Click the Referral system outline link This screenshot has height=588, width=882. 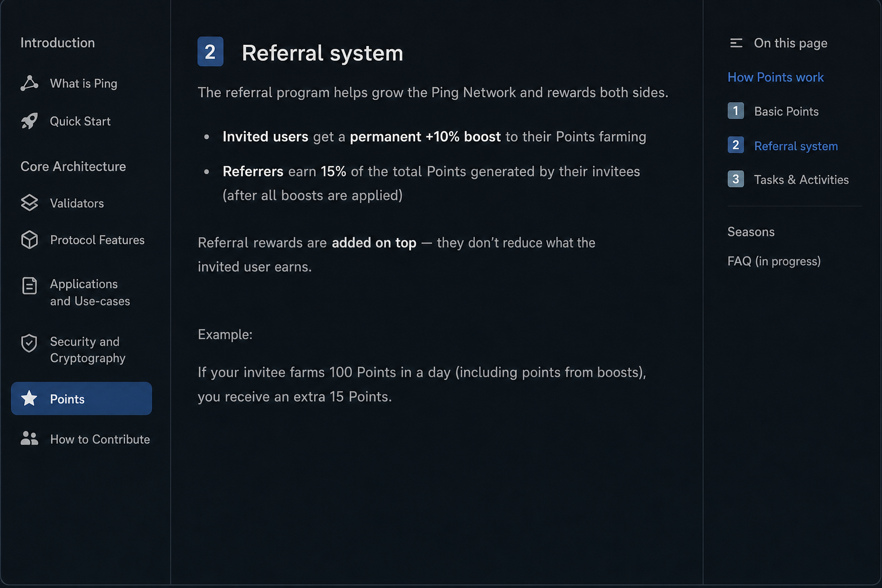pos(796,146)
